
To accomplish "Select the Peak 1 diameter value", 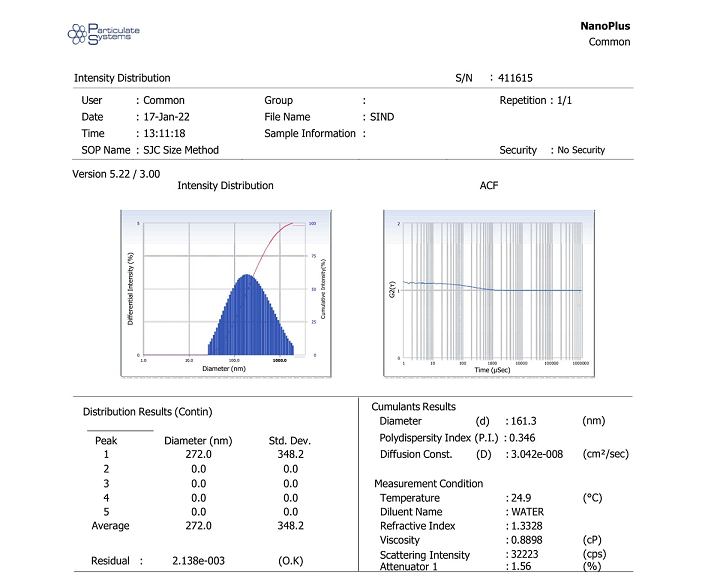I will tap(198, 454).
